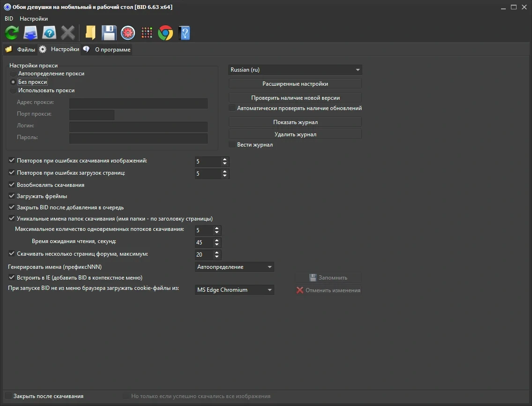Screen dimensions: 532x406
Task: Toggle Повторов при ошибках скачивания изображений checkbox
Action: point(12,161)
